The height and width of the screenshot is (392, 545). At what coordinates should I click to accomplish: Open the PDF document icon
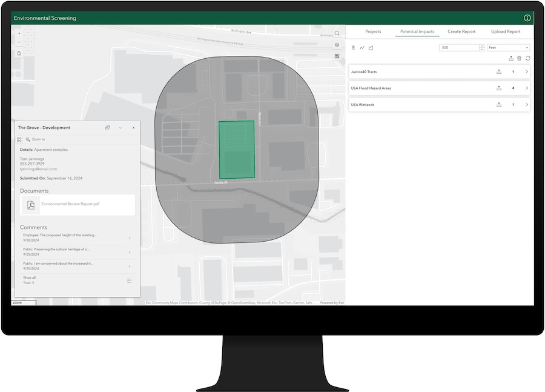pos(31,205)
